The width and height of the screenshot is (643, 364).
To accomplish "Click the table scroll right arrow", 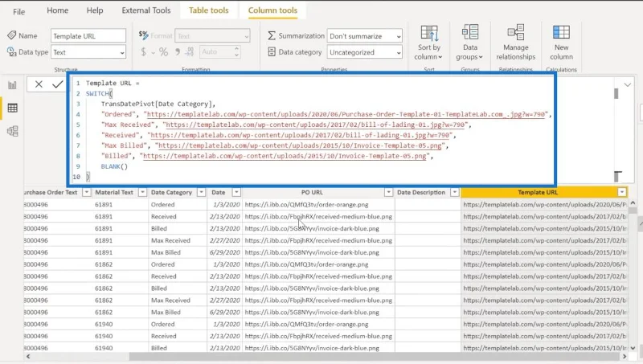I will tap(625, 357).
